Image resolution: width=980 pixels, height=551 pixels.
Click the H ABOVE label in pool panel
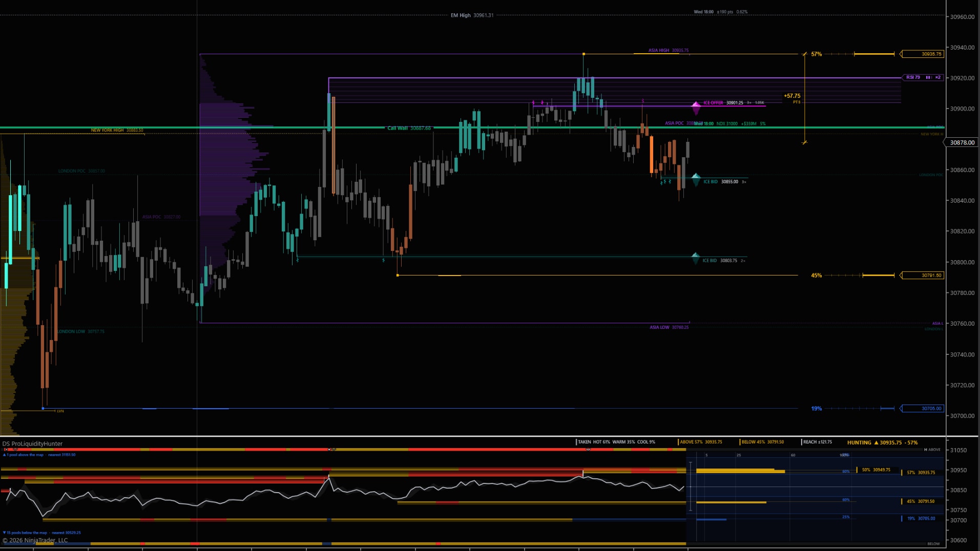tap(932, 450)
